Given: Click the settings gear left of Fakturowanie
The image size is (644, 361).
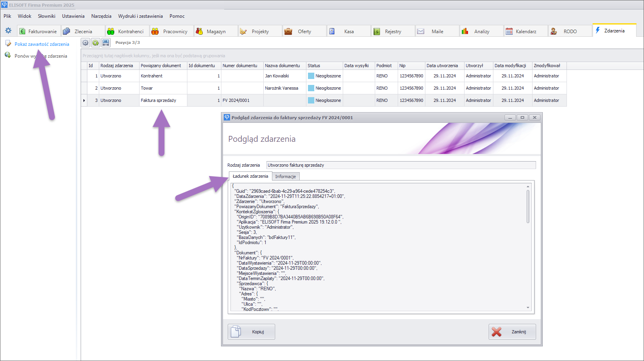Looking at the screenshot, I should click(8, 31).
